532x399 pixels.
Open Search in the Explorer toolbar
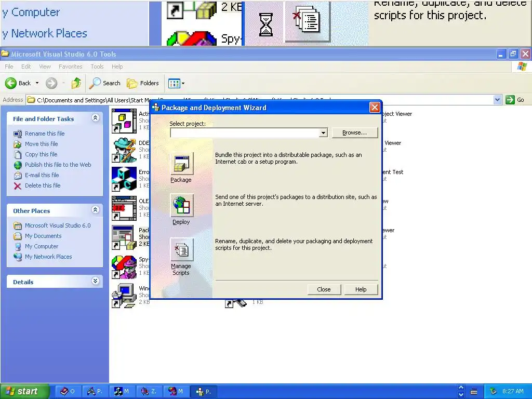click(x=104, y=83)
